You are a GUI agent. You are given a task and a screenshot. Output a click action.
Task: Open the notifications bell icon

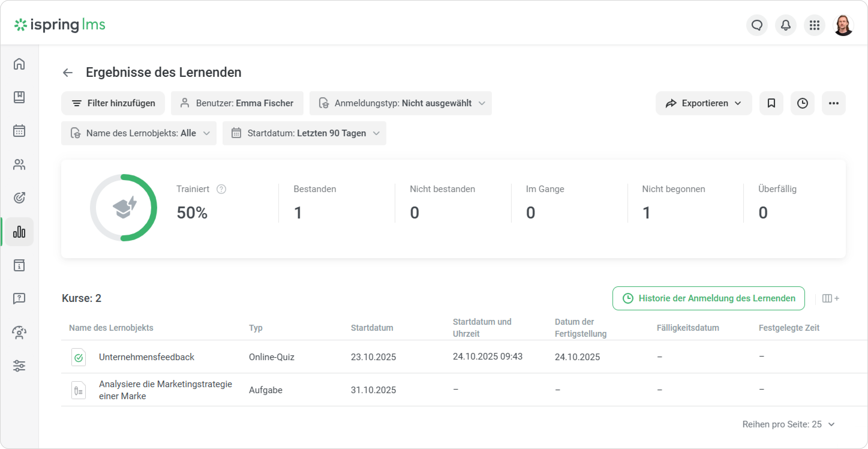(x=786, y=25)
